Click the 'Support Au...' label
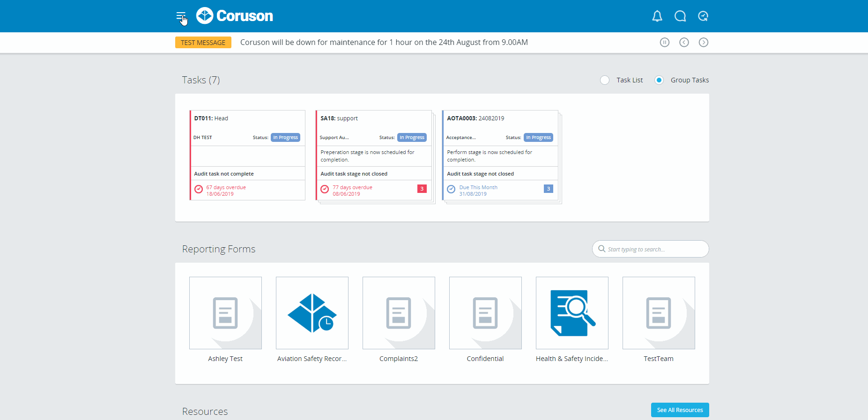This screenshot has height=420, width=868. tap(334, 138)
